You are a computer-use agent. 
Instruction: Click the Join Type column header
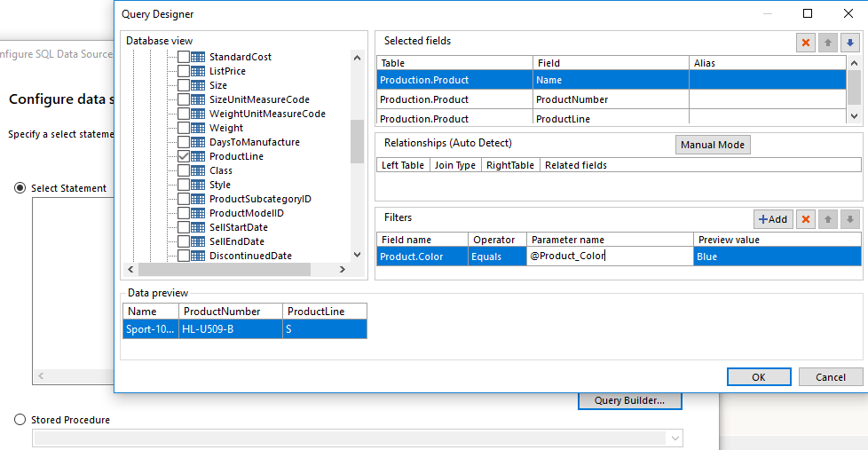(455, 165)
